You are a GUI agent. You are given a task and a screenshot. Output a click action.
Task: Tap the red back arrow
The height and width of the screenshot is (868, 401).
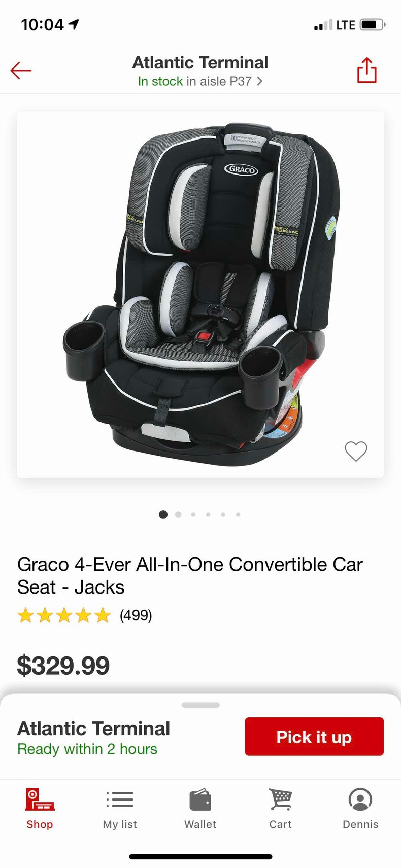coord(21,71)
